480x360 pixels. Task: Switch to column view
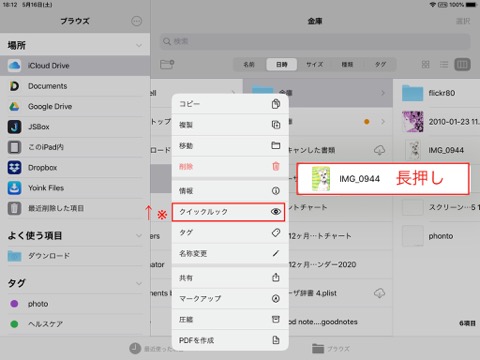pos(462,64)
